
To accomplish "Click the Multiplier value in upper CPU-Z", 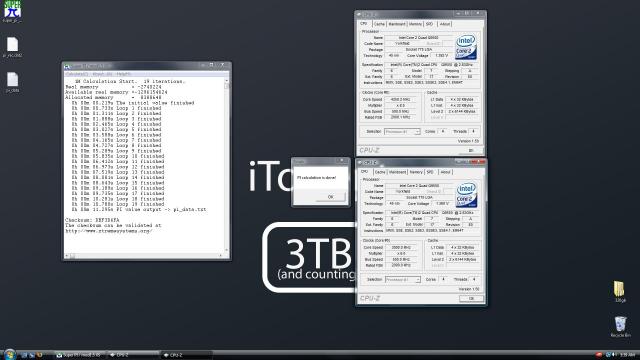I will pos(400,105).
